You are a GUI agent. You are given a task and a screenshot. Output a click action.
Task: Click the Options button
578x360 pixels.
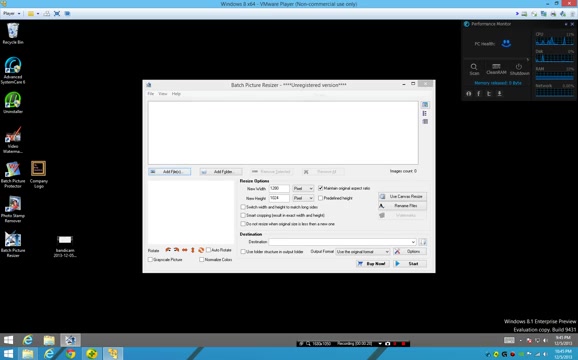[x=410, y=252]
